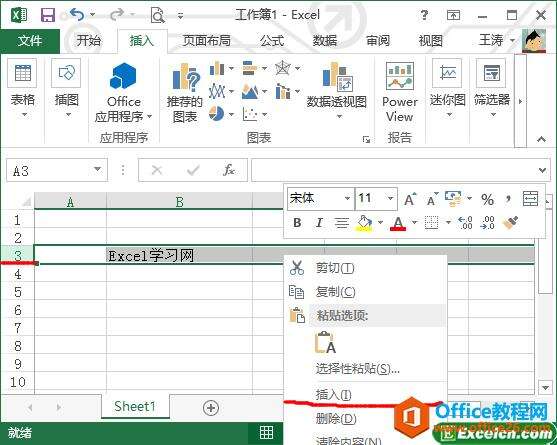Switch to the 视图 View tab
557x445 pixels.
[x=431, y=41]
